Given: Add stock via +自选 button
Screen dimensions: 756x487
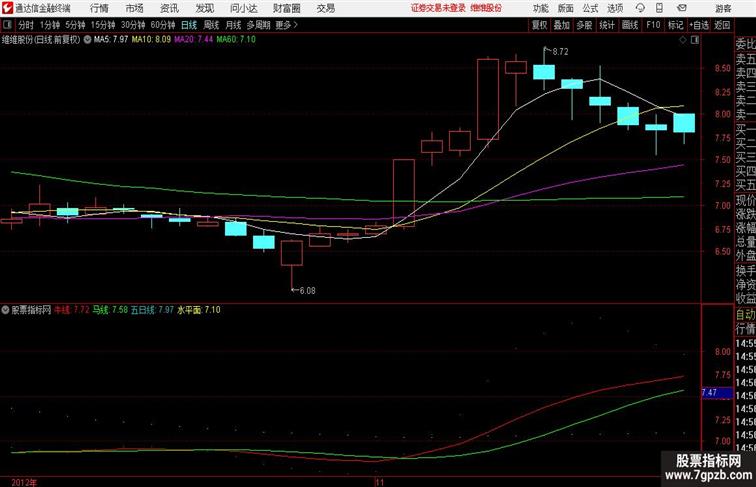Looking at the screenshot, I should [699, 25].
